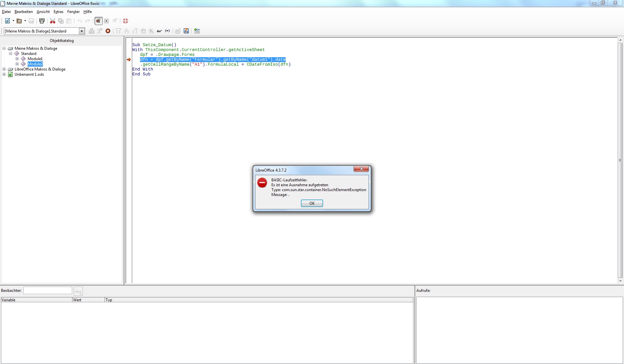Image resolution: width=624 pixels, height=364 pixels.
Task: Select Module1 in the object catalog
Action: tap(35, 59)
